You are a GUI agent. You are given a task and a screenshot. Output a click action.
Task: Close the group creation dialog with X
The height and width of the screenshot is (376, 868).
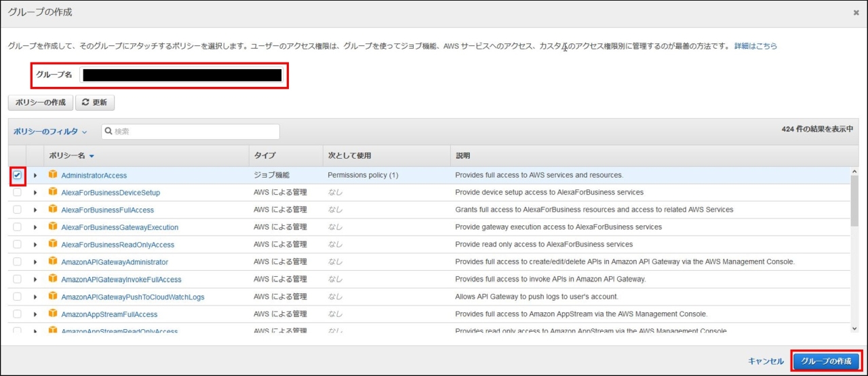pyautogui.click(x=856, y=12)
